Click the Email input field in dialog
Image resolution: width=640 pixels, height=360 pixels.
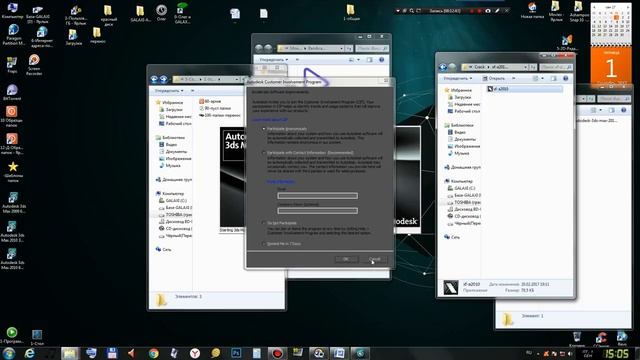pos(318,196)
